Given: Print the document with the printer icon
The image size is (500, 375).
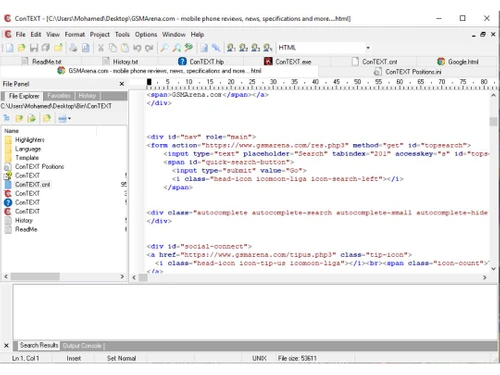Looking at the screenshot, I should pyautogui.click(x=73, y=48).
